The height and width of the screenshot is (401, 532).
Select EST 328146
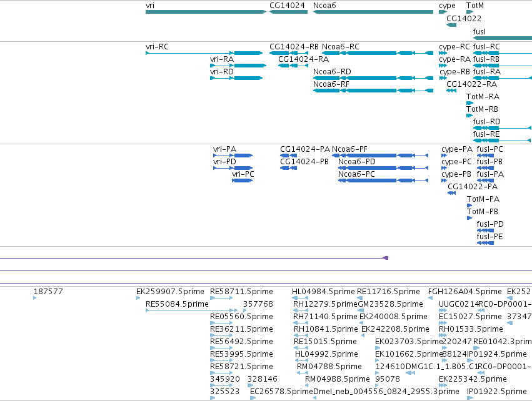[x=251, y=385]
